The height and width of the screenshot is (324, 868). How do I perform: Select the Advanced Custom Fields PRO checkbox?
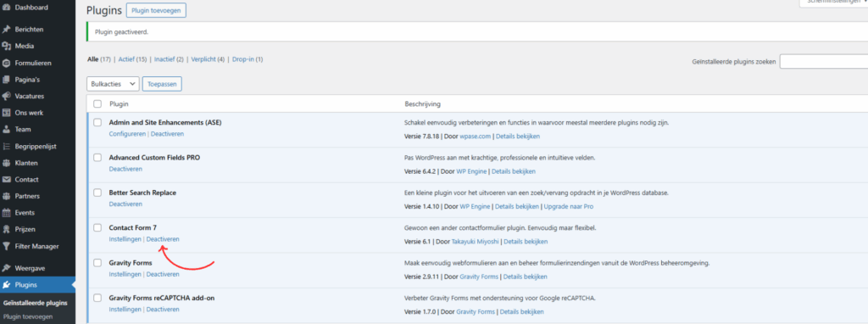[97, 158]
